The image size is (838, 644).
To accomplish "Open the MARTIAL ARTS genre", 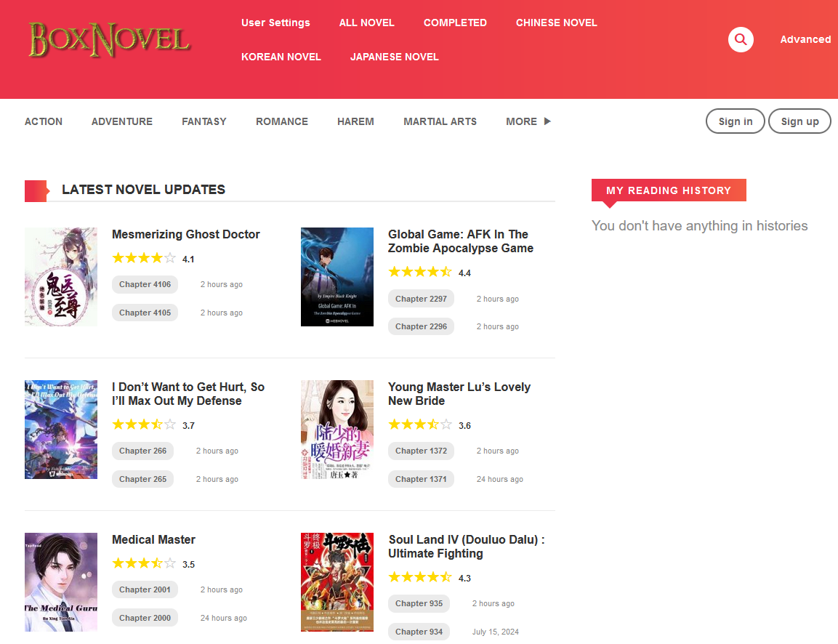I will pyautogui.click(x=440, y=121).
